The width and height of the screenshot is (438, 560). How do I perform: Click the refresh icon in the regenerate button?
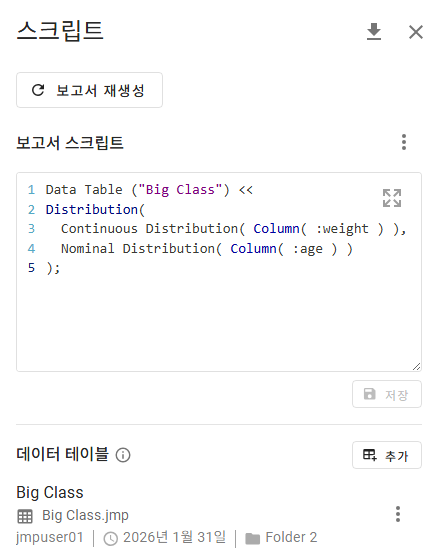[x=38, y=90]
